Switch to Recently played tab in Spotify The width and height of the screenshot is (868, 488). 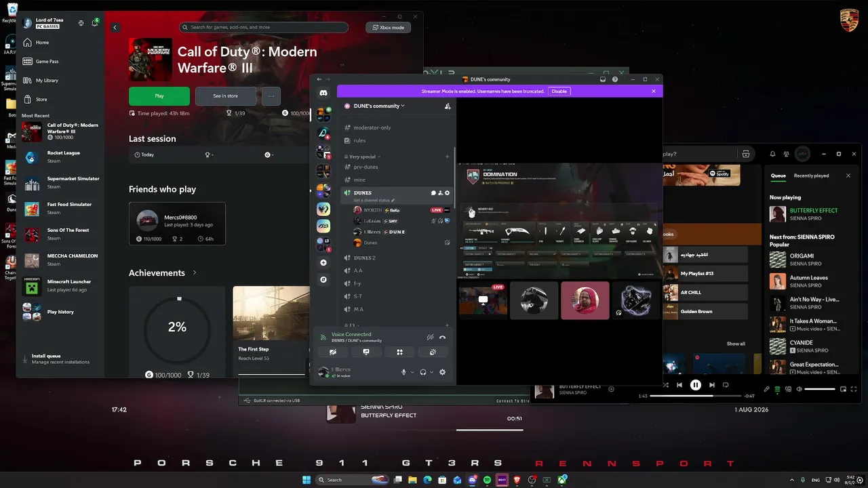coord(811,176)
